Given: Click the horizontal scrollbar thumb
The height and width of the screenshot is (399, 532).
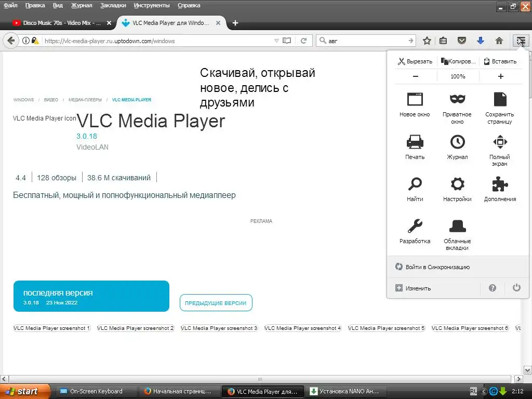Looking at the screenshot, I should (x=260, y=379).
